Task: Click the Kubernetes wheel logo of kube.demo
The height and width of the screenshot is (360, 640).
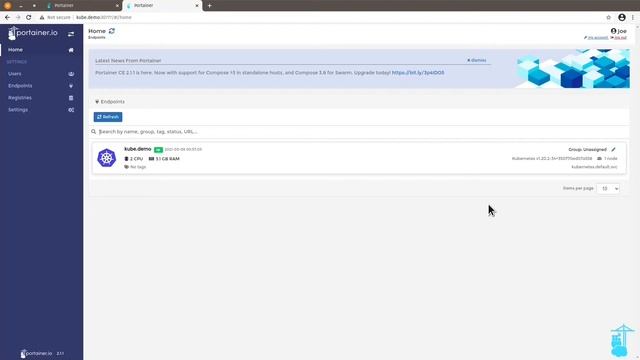Action: [x=107, y=158]
